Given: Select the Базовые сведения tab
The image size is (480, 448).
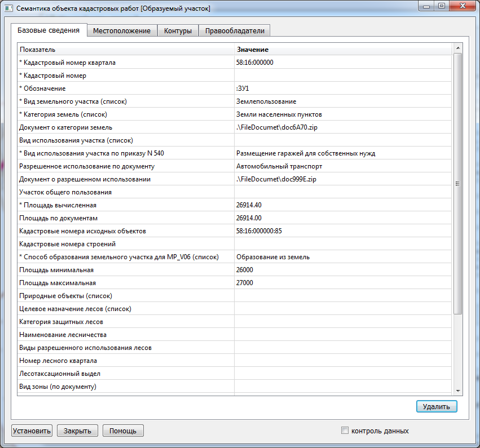Looking at the screenshot, I should 49,30.
